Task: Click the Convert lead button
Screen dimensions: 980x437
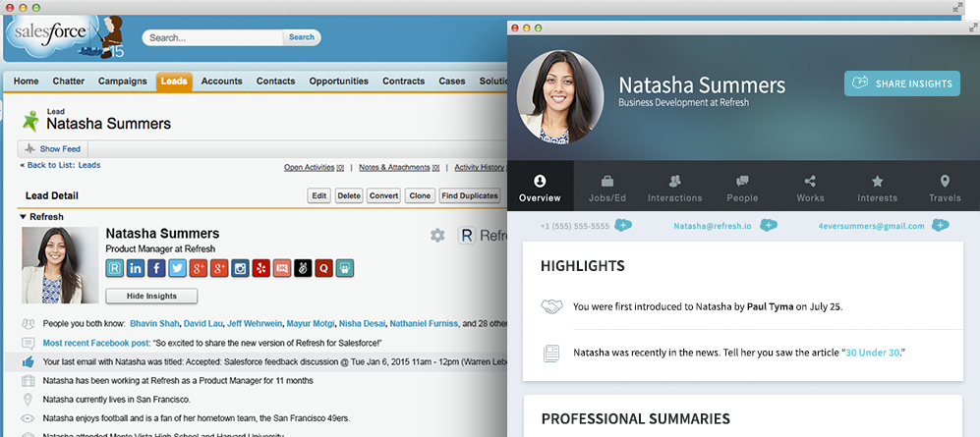Action: point(383,195)
